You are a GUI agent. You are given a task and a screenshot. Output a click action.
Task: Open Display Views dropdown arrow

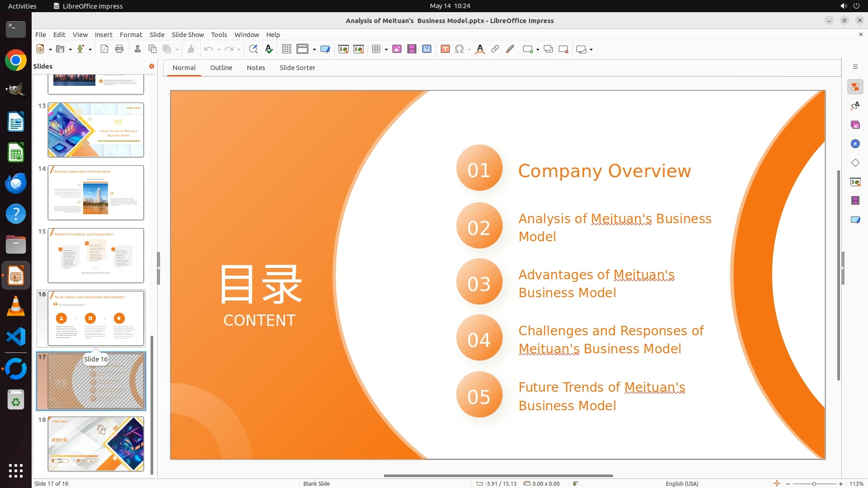[314, 50]
